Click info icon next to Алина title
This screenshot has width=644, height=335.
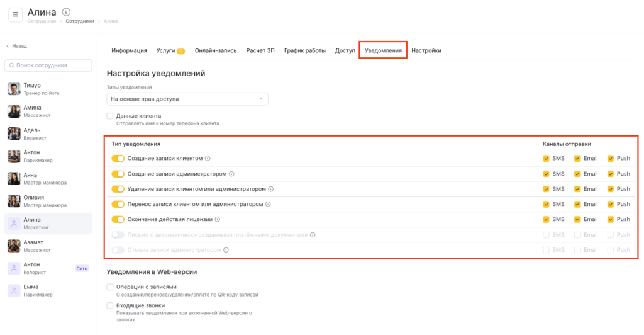coord(67,12)
